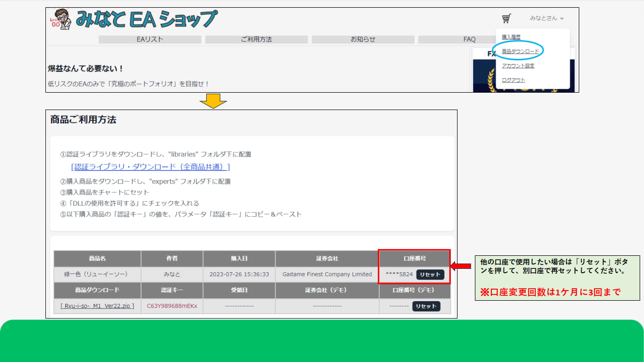Screen dimensions: 644x362
Task: Go to the EAリスト navigation tab
Action: 150,40
